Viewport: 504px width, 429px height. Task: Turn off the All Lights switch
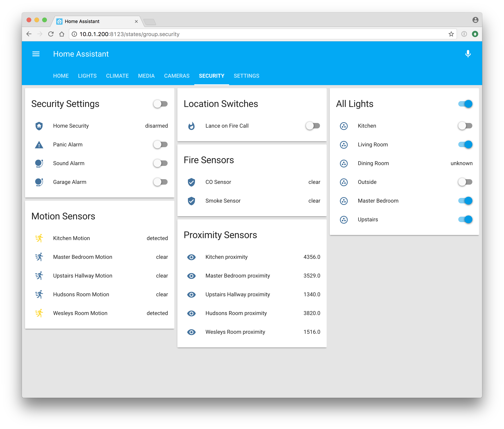point(465,104)
